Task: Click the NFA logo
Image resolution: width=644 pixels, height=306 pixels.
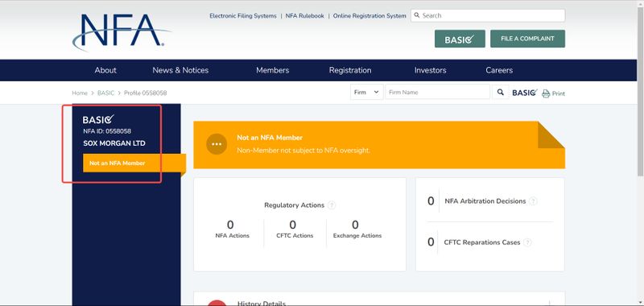Action: [122, 32]
